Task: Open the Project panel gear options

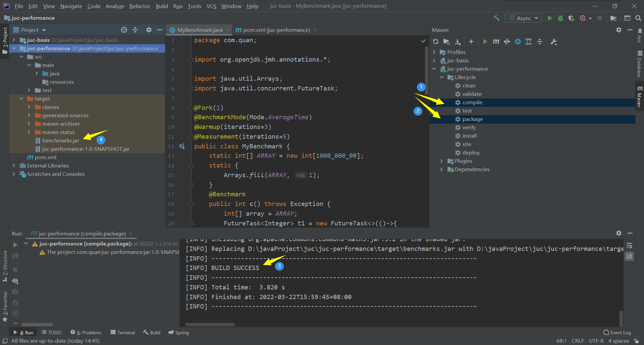Action: pyautogui.click(x=149, y=30)
